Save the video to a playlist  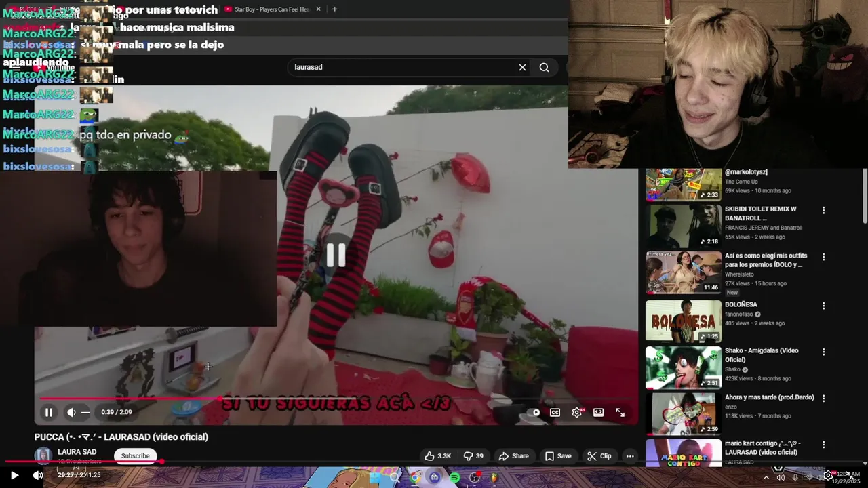(x=558, y=456)
